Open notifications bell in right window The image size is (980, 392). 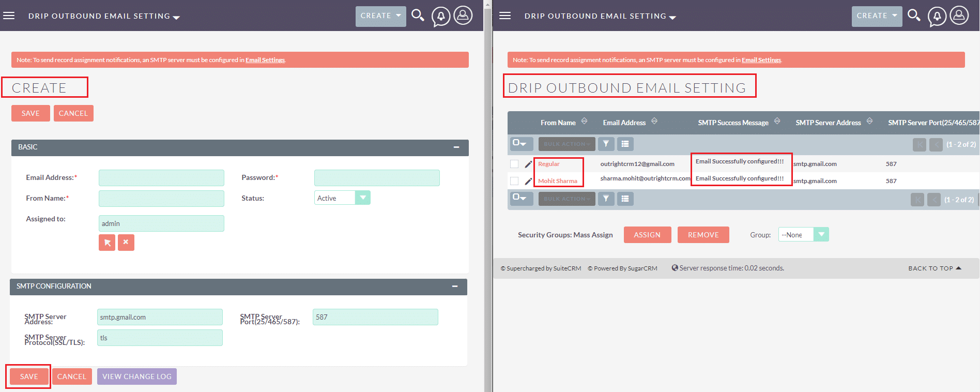point(937,17)
